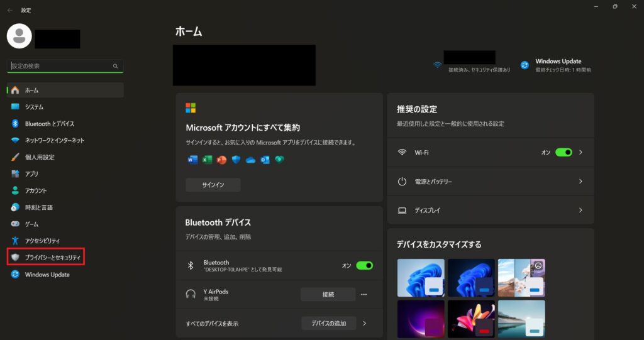Open 電源とバッテリー chevron
Image resolution: width=644 pixels, height=340 pixels.
[580, 181]
